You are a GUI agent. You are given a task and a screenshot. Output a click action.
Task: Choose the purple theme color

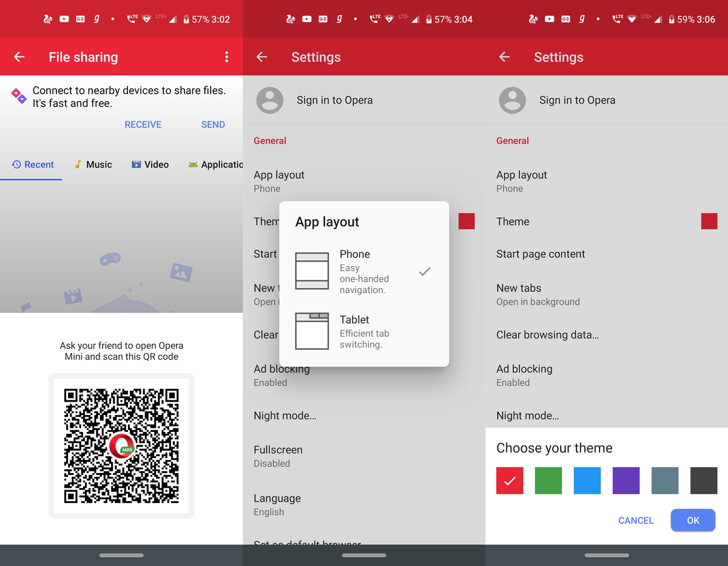pyautogui.click(x=626, y=480)
